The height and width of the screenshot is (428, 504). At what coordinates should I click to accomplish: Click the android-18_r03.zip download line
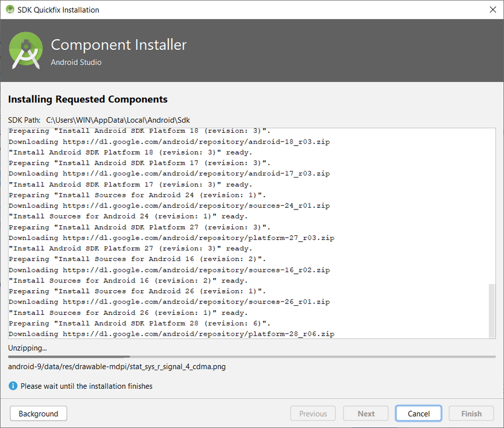[169, 142]
